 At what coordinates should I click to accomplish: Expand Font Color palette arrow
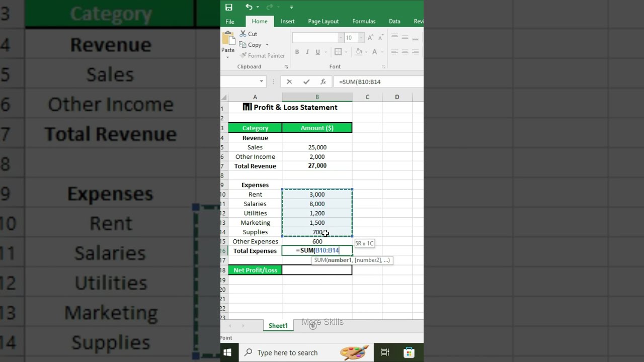382,52
